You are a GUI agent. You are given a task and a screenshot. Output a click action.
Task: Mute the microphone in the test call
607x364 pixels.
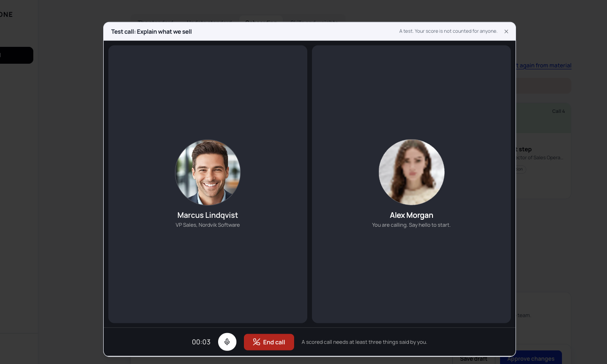coord(227,342)
